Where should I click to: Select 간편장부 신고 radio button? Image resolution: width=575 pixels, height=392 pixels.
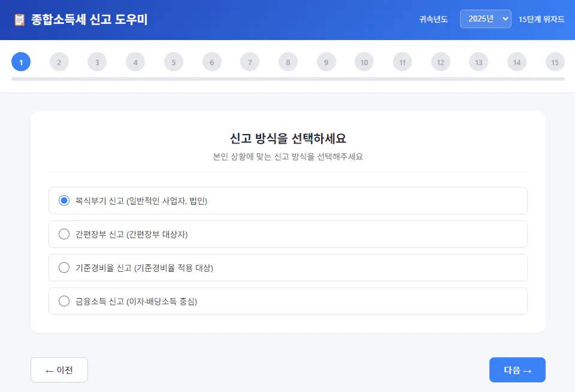tap(64, 234)
